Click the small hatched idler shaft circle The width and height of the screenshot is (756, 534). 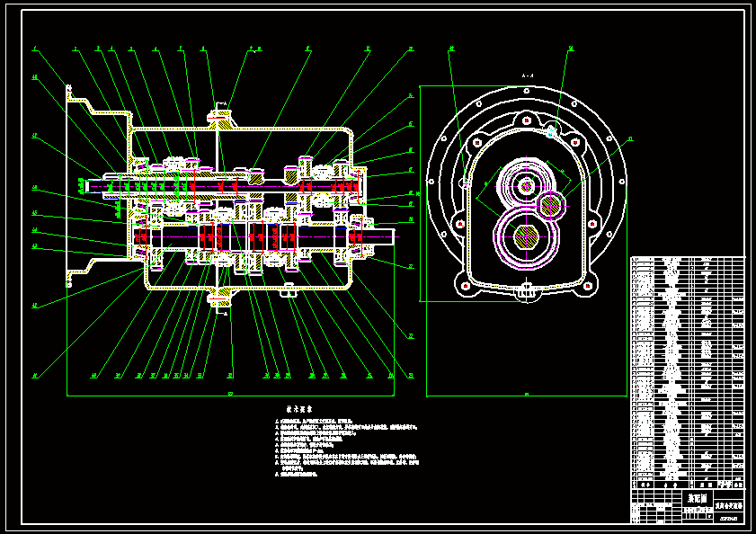click(x=550, y=206)
